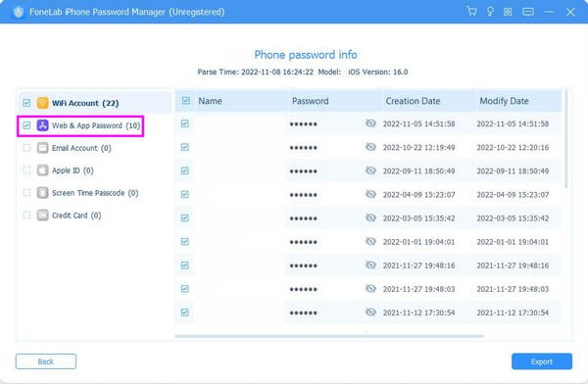Close the FoneLab Password Manager window
The image size is (588, 384).
click(x=570, y=12)
